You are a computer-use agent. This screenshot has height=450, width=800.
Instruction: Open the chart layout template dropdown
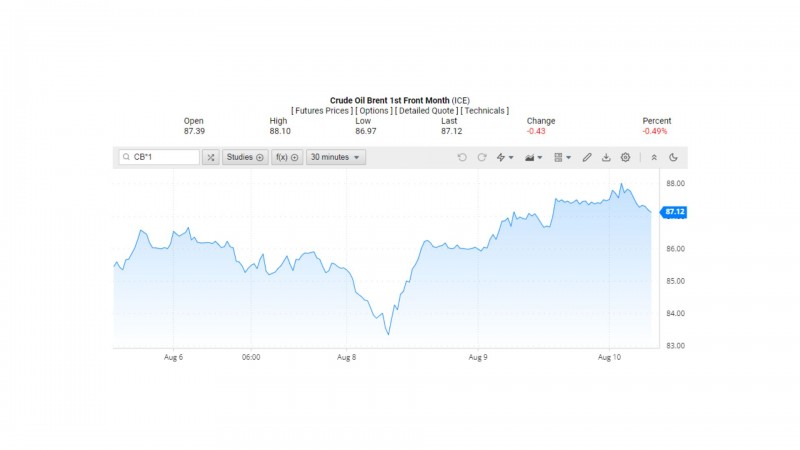click(562, 157)
